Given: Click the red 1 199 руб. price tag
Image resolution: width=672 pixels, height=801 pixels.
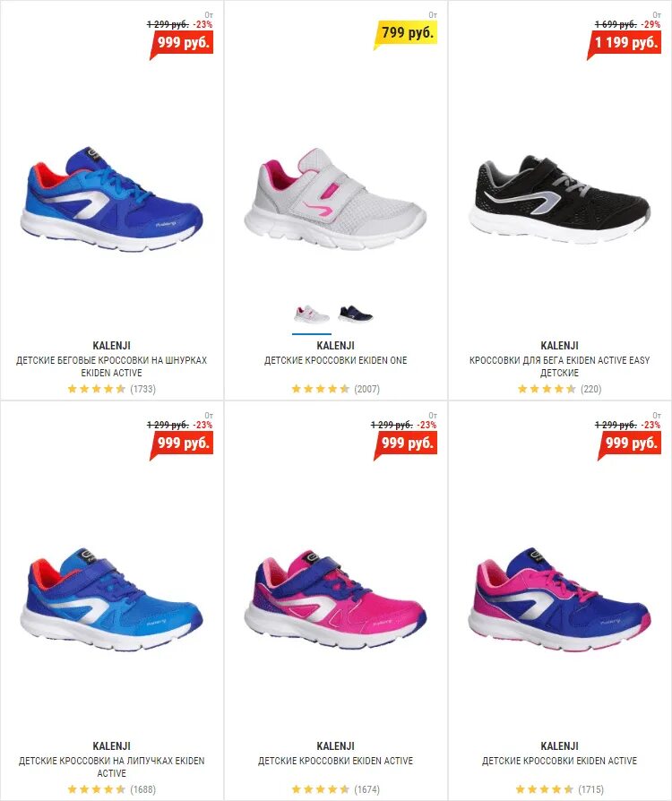Looking at the screenshot, I should tap(625, 43).
